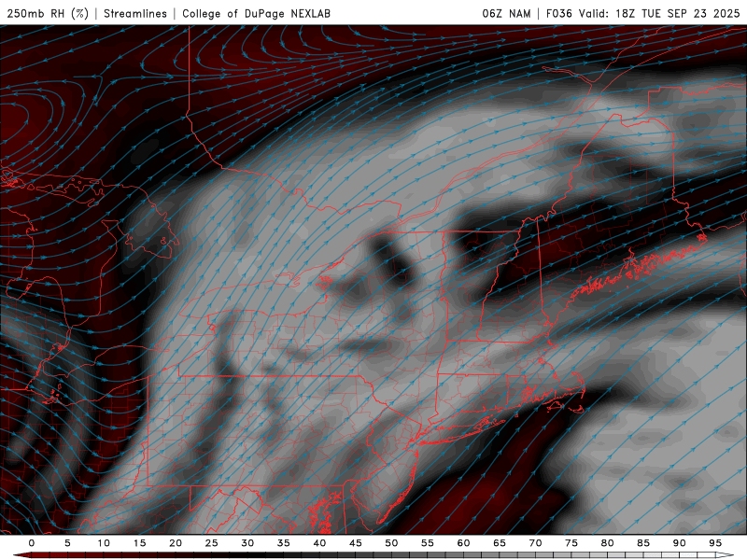Select the colorbar label "40"
Image resolution: width=747 pixels, height=560 pixels.
pyautogui.click(x=319, y=543)
